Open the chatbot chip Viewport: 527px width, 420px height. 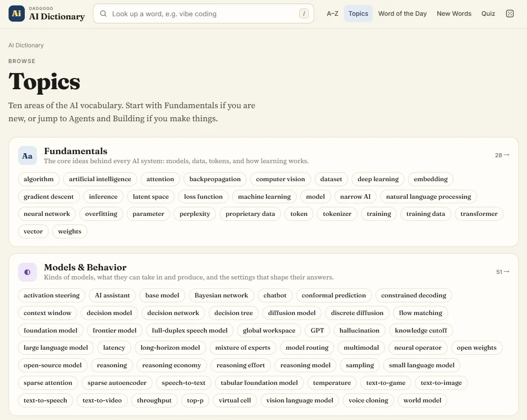(x=275, y=295)
